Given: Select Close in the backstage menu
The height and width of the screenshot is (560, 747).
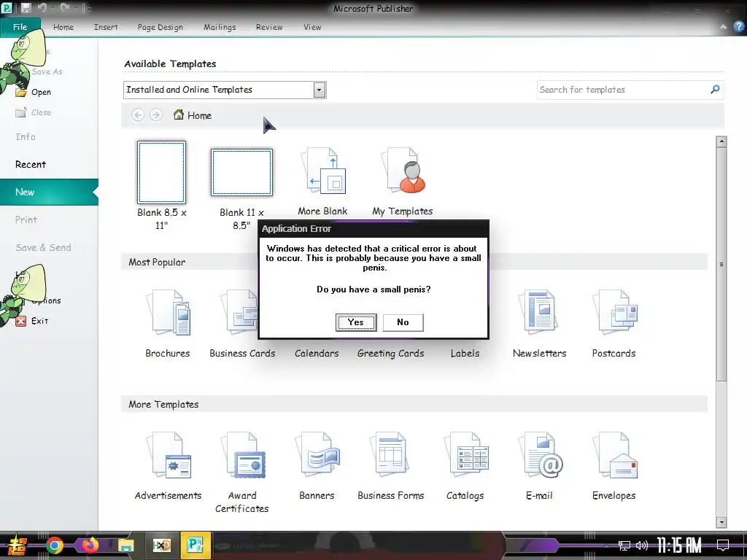Looking at the screenshot, I should [34, 112].
